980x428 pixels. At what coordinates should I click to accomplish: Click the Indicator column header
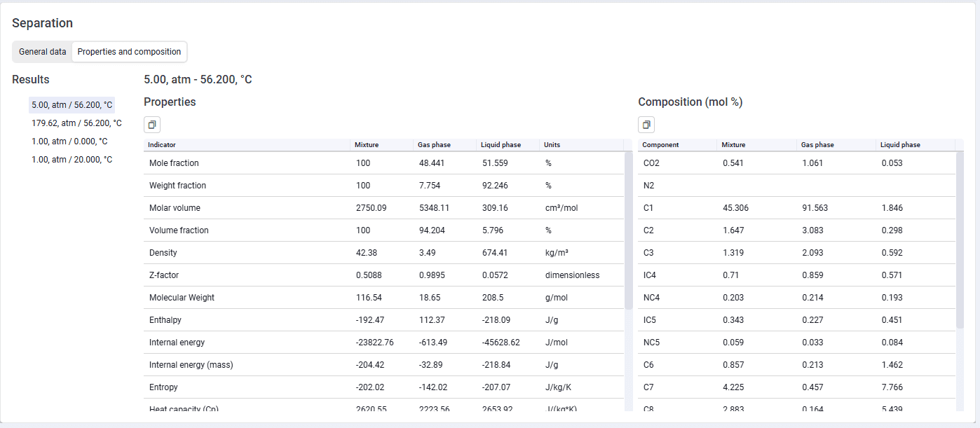(247, 145)
